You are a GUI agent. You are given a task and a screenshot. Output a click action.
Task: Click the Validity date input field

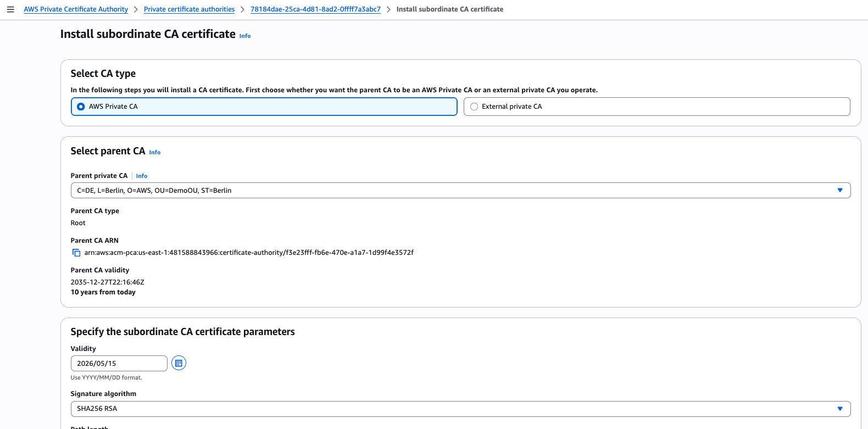click(119, 363)
